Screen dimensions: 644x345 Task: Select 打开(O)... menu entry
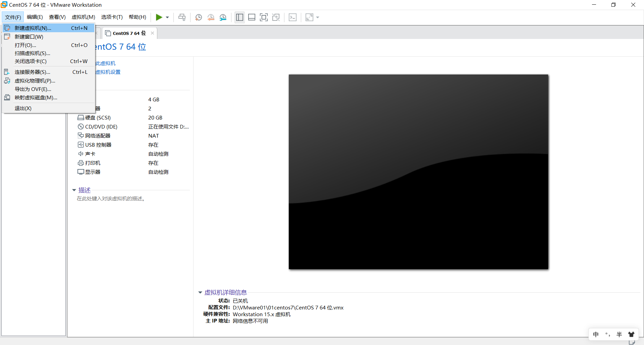click(x=49, y=45)
